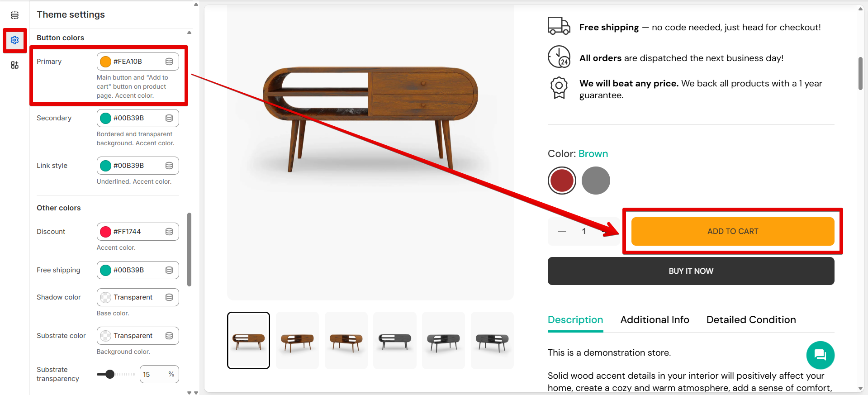Select the gray color variant
This screenshot has height=395, width=868.
tap(596, 181)
